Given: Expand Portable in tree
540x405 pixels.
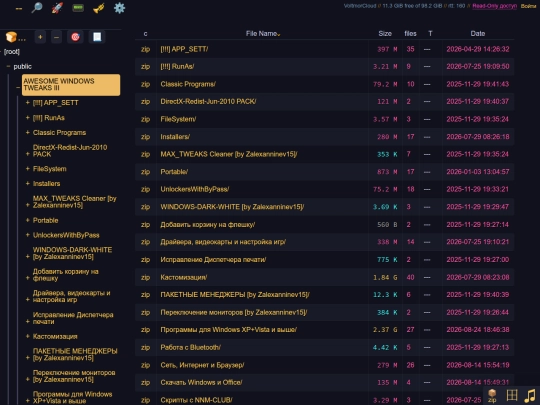Looking at the screenshot, I should (x=28, y=220).
